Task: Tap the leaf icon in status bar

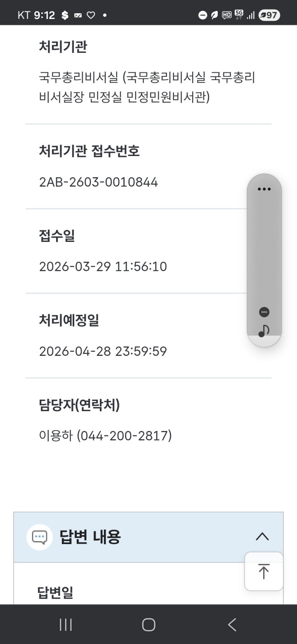Action: 214,15
